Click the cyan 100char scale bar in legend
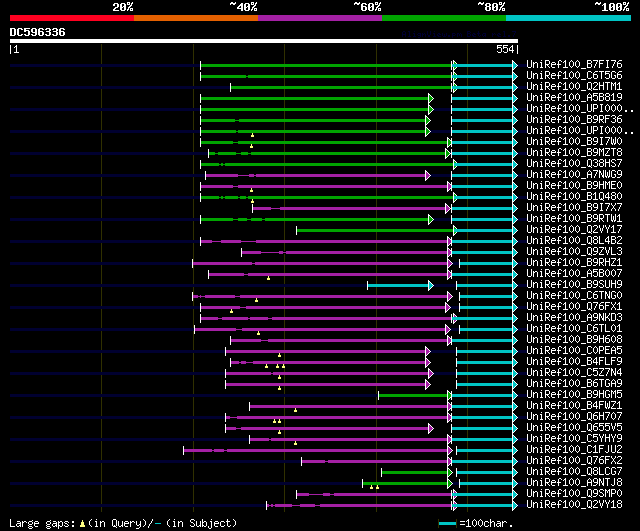The width and height of the screenshot is (640, 531). (x=447, y=523)
